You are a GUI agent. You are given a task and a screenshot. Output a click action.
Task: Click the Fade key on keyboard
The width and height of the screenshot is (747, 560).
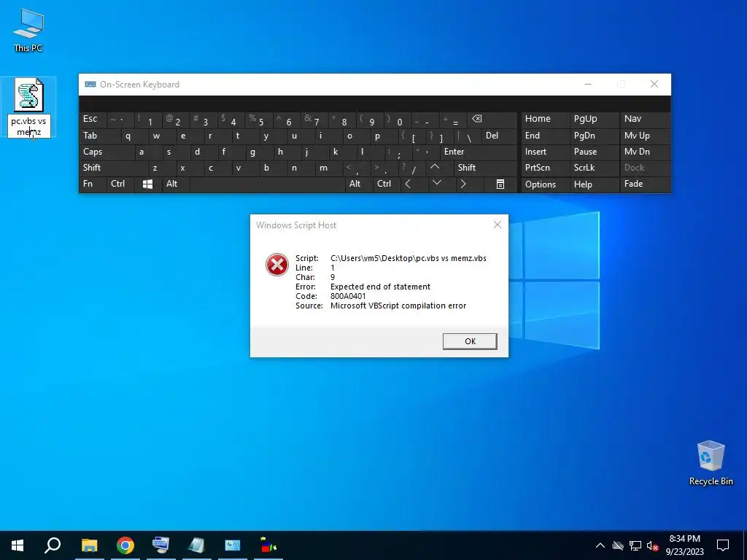tap(645, 184)
